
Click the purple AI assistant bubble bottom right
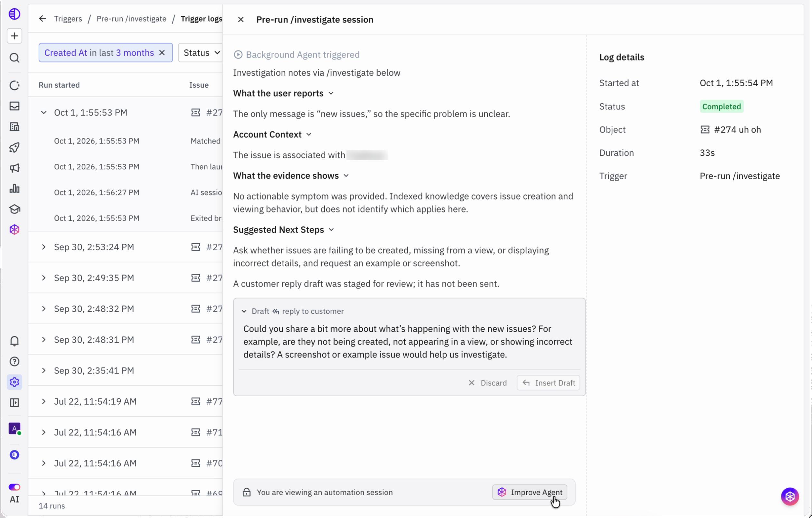coord(790,496)
